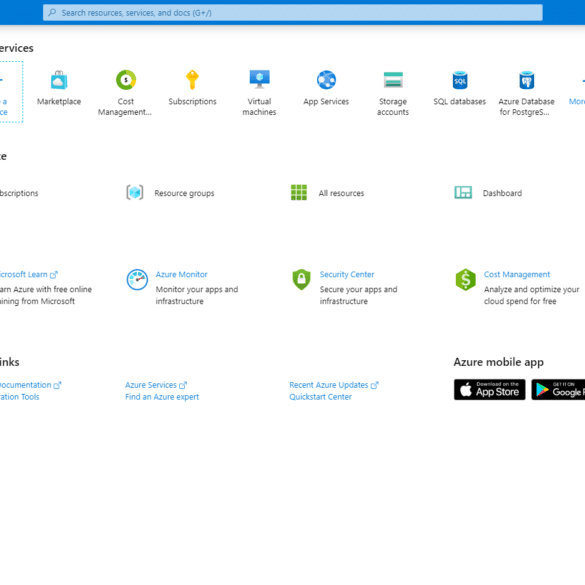The height and width of the screenshot is (585, 585).
Task: Tap Download on the App Store badge
Action: [x=489, y=390]
